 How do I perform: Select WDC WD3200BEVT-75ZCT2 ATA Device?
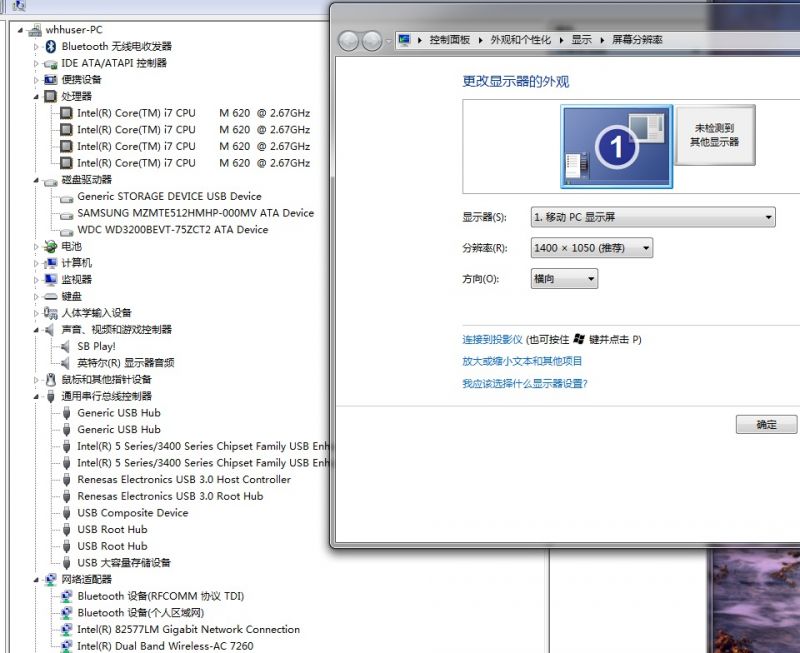click(172, 230)
